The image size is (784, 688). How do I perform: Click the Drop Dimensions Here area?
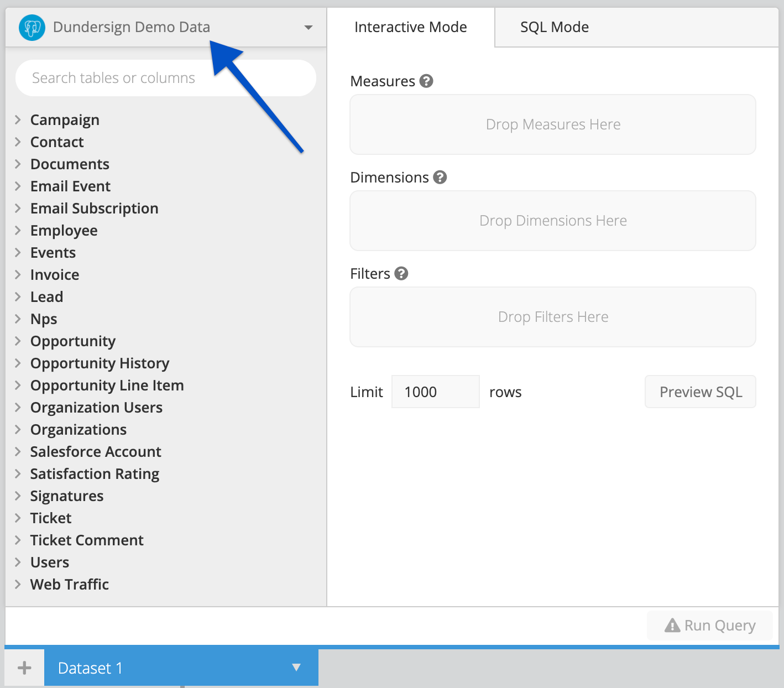[553, 221]
